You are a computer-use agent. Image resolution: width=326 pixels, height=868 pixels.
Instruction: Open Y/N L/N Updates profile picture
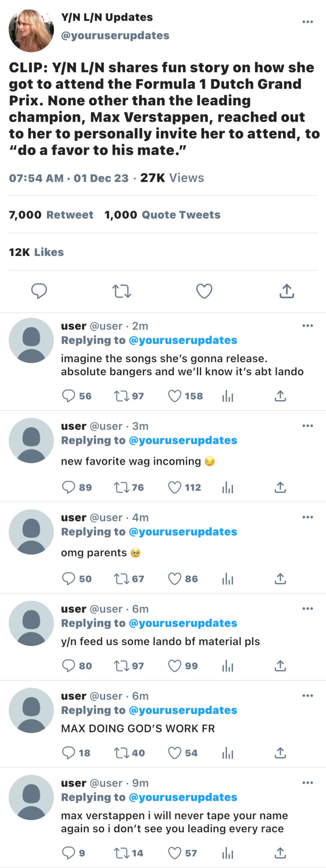[x=31, y=30]
